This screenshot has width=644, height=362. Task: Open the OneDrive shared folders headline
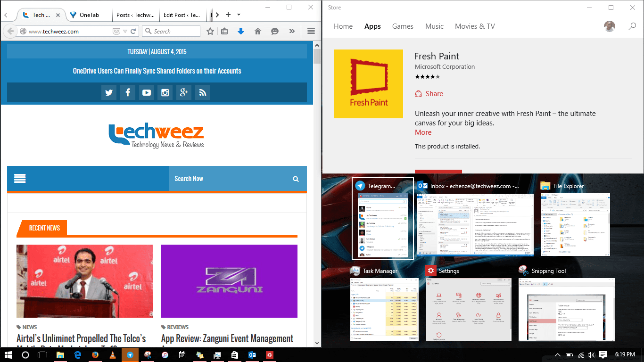pos(157,71)
